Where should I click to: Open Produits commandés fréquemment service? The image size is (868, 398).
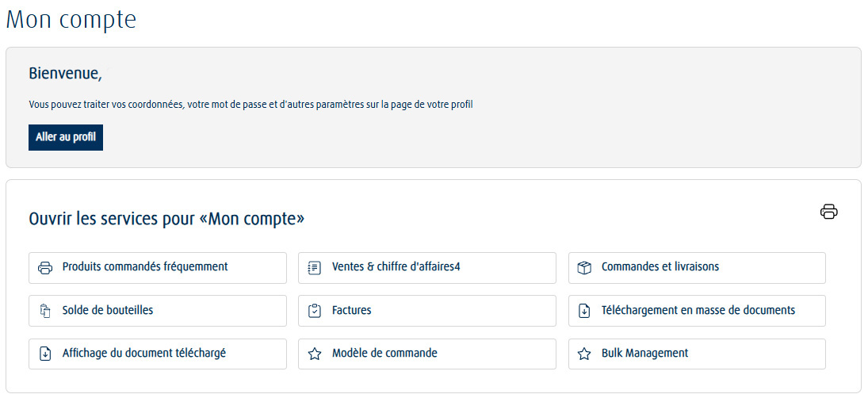(x=158, y=268)
